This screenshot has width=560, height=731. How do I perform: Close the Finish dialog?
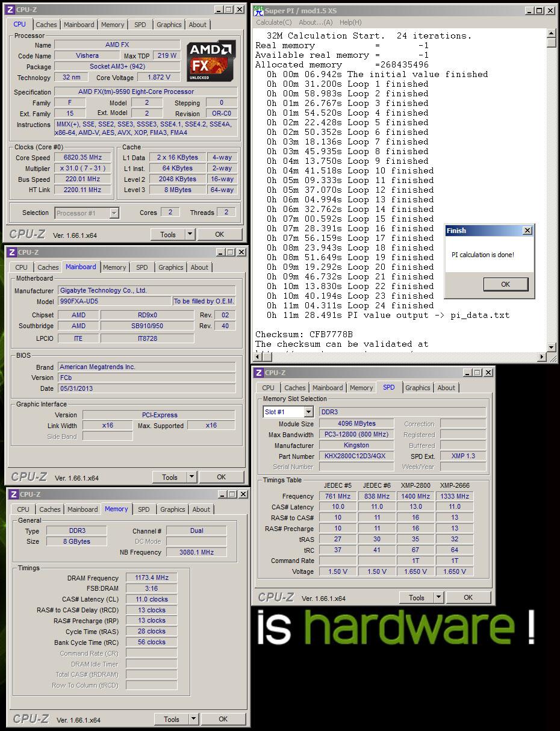[527, 231]
